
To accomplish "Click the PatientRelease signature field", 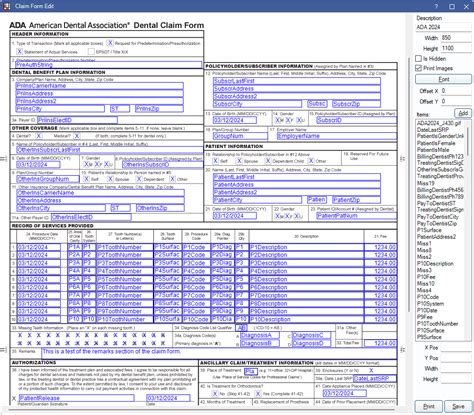I will click(76, 398).
